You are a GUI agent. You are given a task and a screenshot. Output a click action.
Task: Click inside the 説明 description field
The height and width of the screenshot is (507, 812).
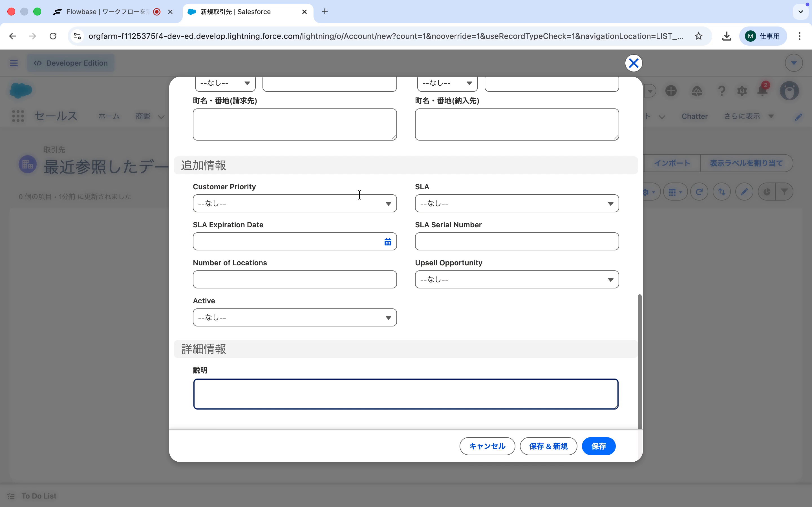(x=406, y=394)
